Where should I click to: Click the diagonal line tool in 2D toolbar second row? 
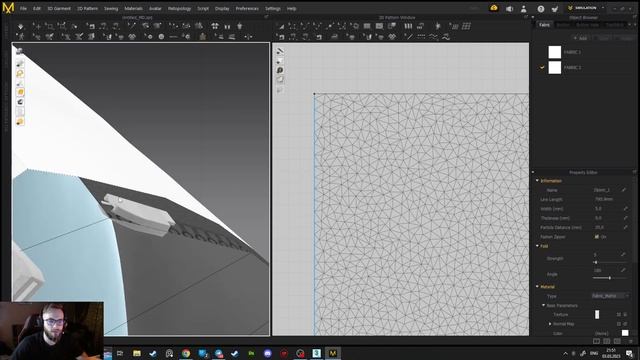click(409, 37)
